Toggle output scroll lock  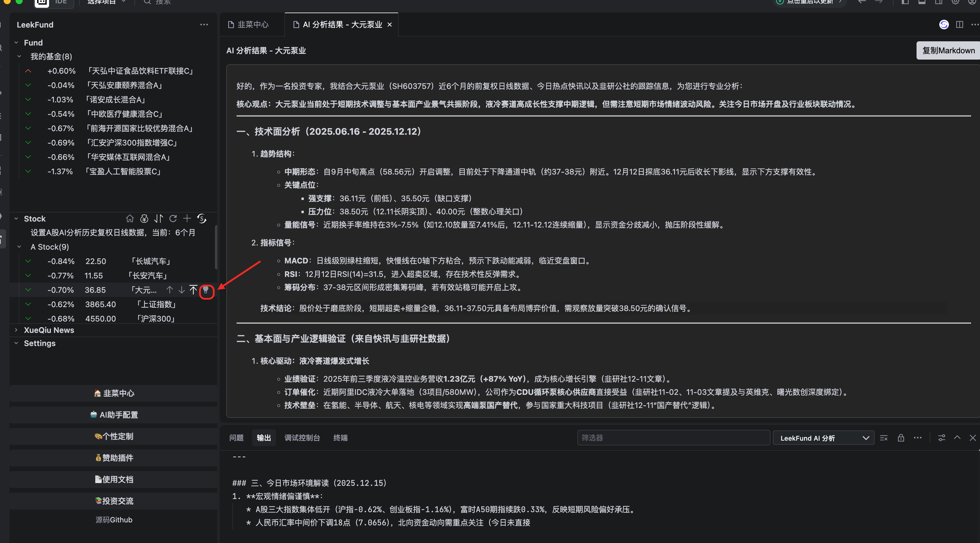coord(901,438)
